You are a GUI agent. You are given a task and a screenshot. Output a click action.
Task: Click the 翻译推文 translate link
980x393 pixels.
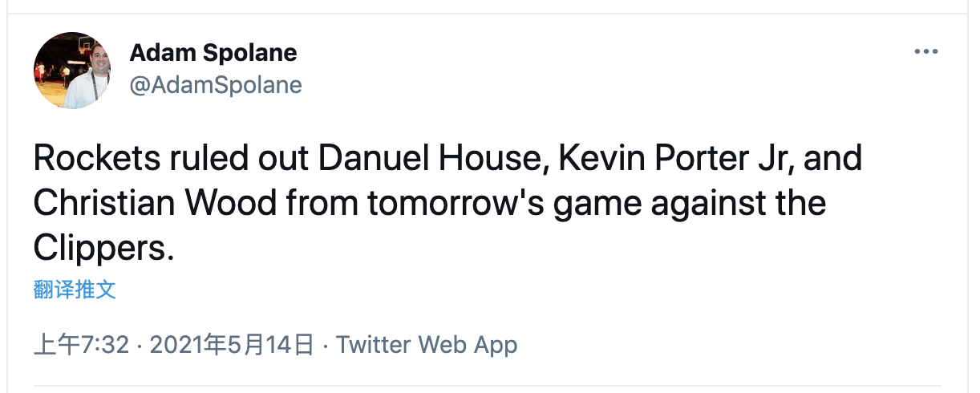coord(75,290)
